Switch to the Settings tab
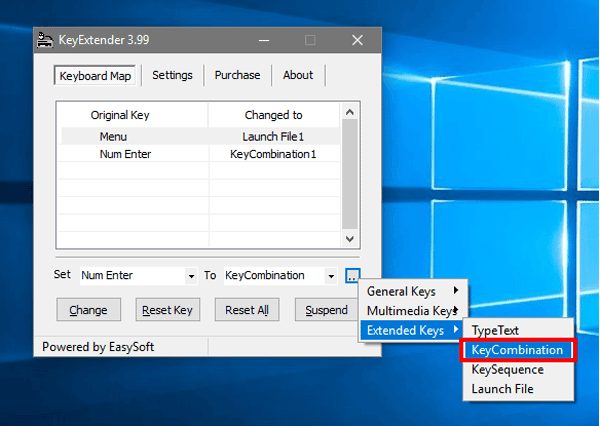Viewport: 600px width, 426px height. coord(172,75)
